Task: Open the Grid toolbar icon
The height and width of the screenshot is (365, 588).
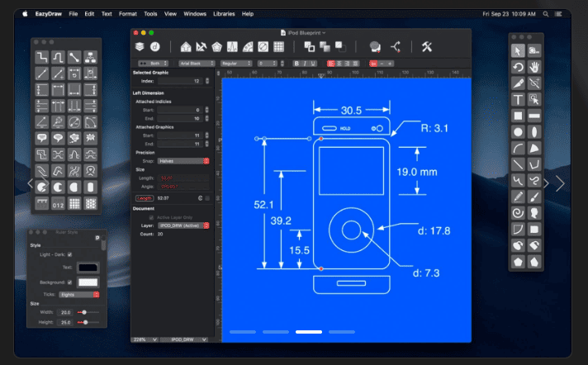Action: point(278,47)
